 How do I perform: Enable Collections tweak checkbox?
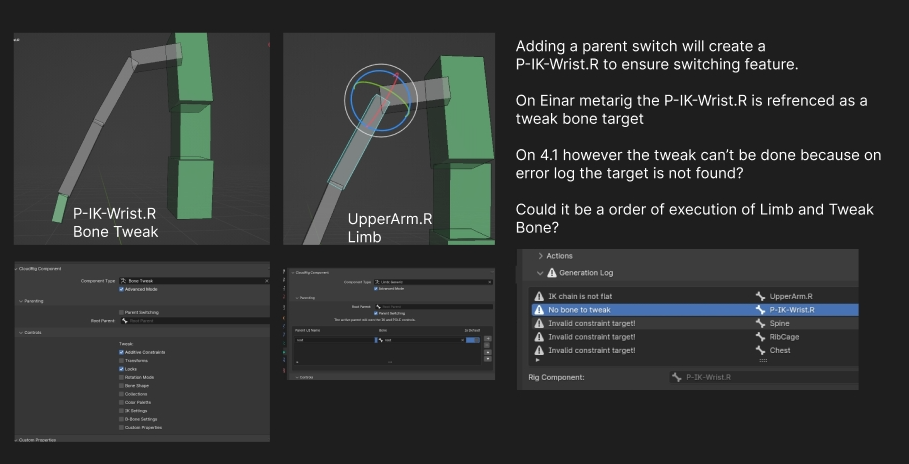(x=121, y=394)
